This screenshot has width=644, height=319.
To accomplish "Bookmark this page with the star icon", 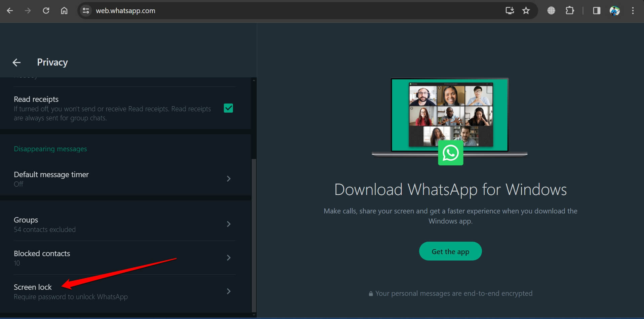I will 526,11.
